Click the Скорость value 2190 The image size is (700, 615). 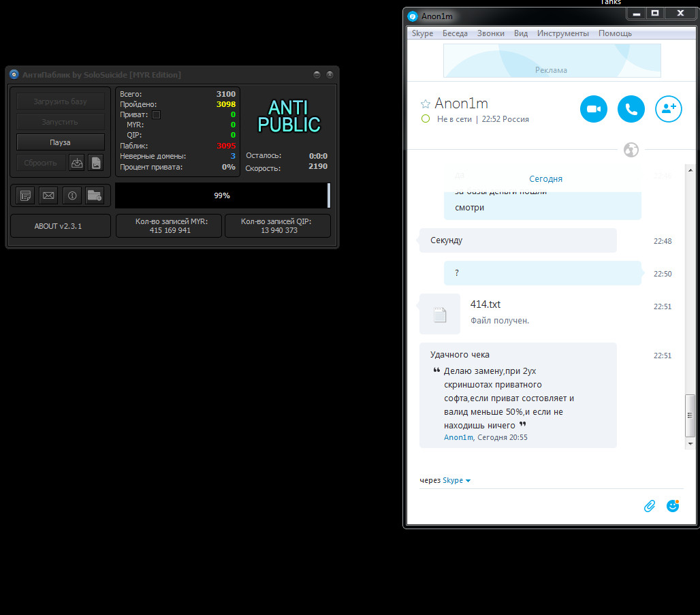[318, 166]
